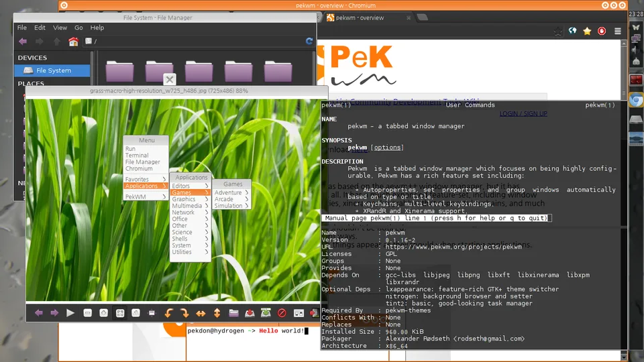
Task: Fit image to window in viewer
Action: click(120, 313)
